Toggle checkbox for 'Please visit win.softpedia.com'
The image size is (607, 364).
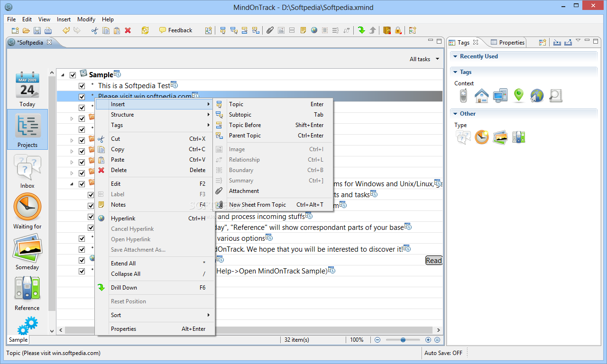tap(82, 97)
